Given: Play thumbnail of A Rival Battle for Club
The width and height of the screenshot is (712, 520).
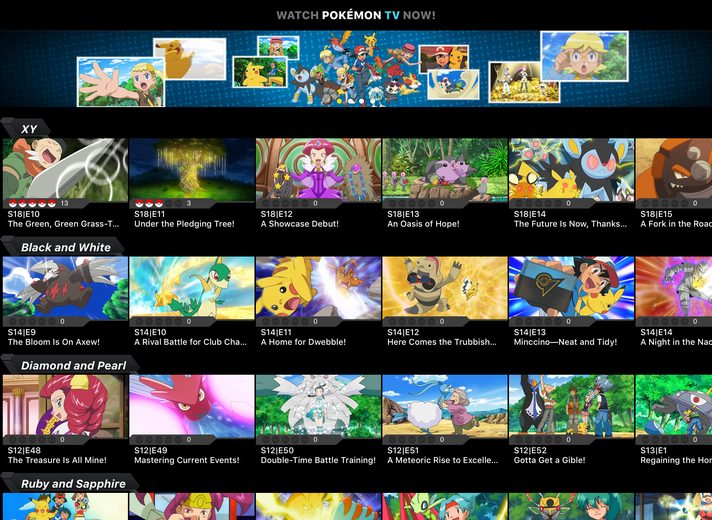Looking at the screenshot, I should pos(192,288).
